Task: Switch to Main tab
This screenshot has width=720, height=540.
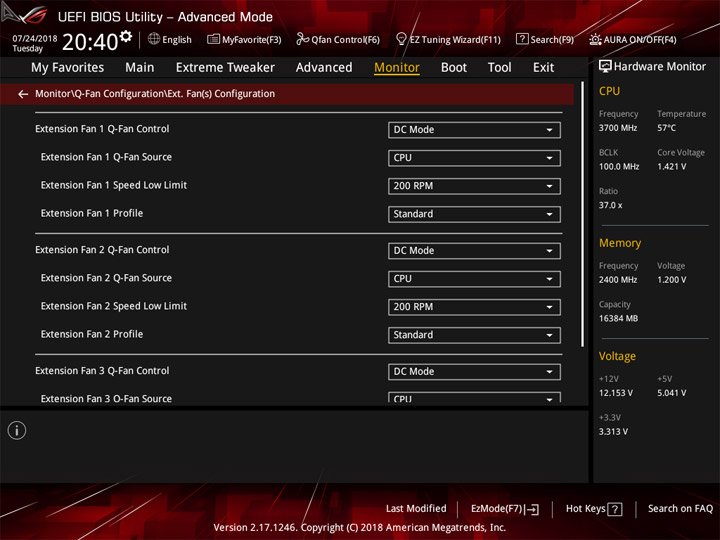Action: [140, 68]
